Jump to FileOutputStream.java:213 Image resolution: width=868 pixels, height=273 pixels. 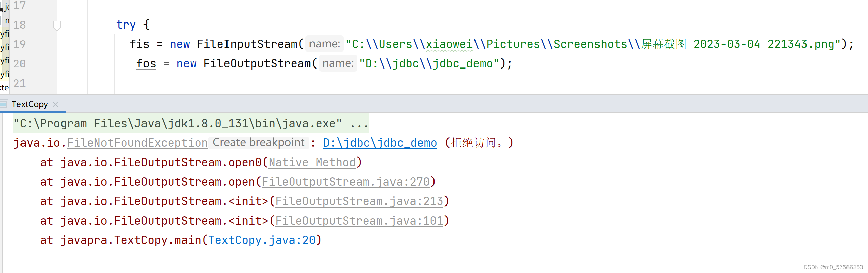pyautogui.click(x=359, y=201)
